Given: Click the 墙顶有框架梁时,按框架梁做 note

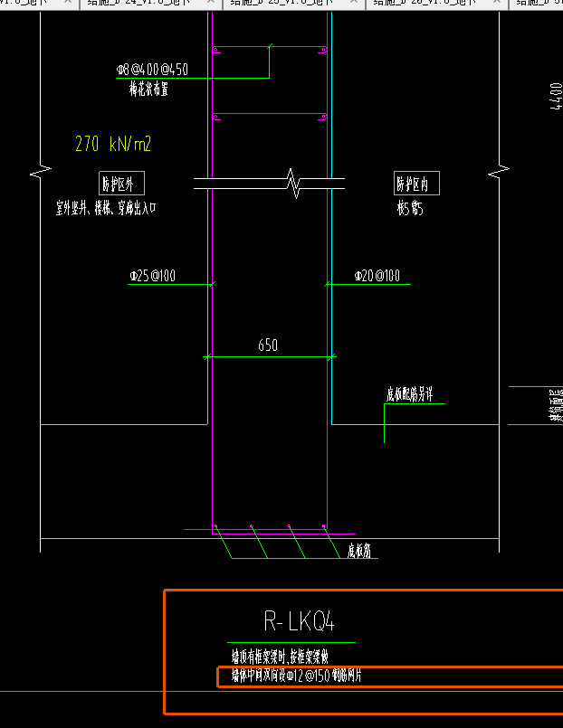Looking at the screenshot, I should [x=280, y=657].
